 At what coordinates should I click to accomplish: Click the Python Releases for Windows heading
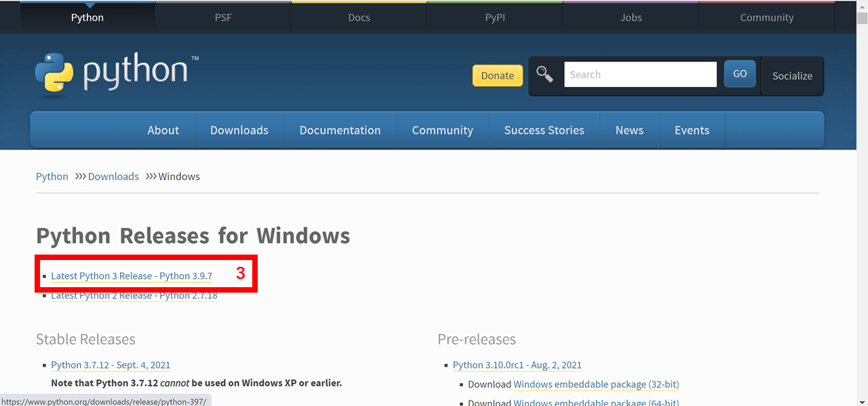[193, 236]
